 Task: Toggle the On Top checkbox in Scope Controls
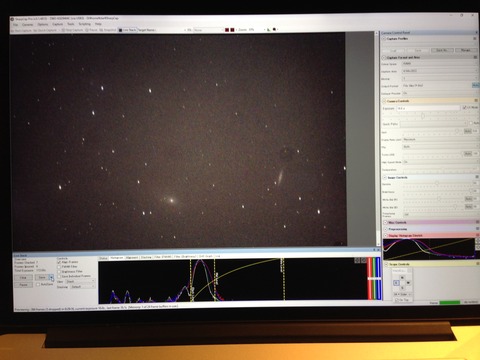click(397, 300)
